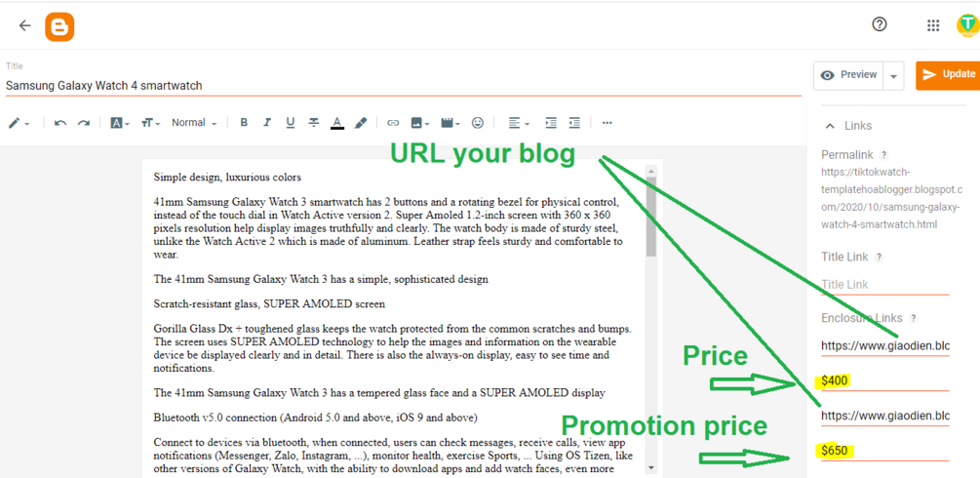This screenshot has width=980, height=478.
Task: Click the 'Gorilla Glass Dx +' paragraph
Action: 393,348
